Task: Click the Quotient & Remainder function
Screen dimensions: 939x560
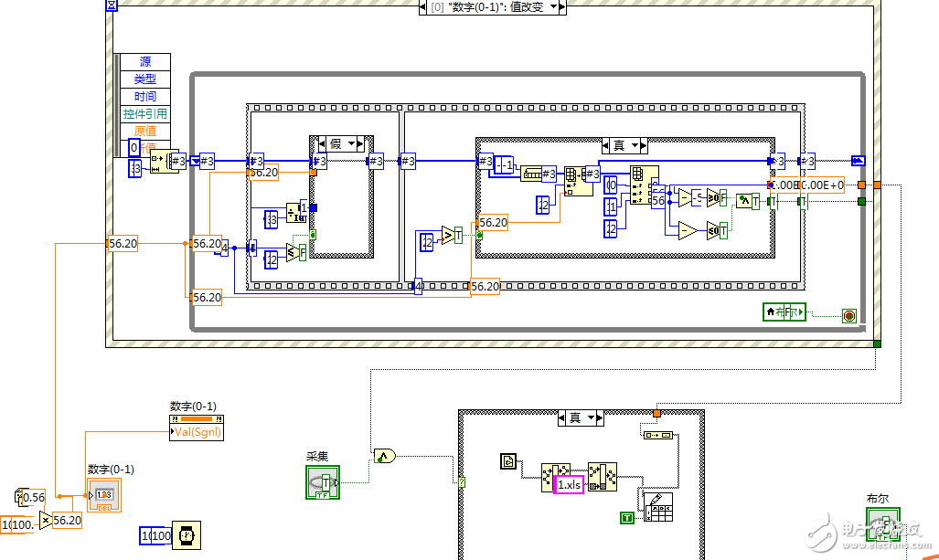Action: 296,213
